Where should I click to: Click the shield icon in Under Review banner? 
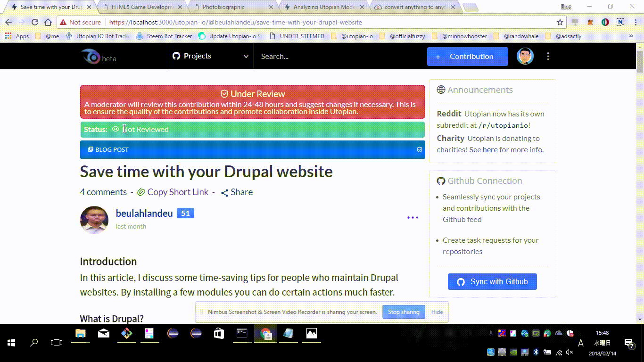(x=224, y=94)
